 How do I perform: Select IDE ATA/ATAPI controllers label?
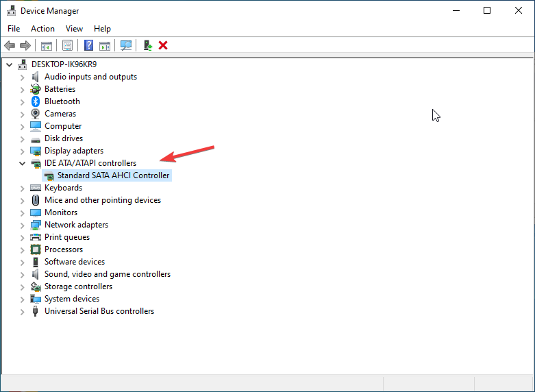[90, 163]
